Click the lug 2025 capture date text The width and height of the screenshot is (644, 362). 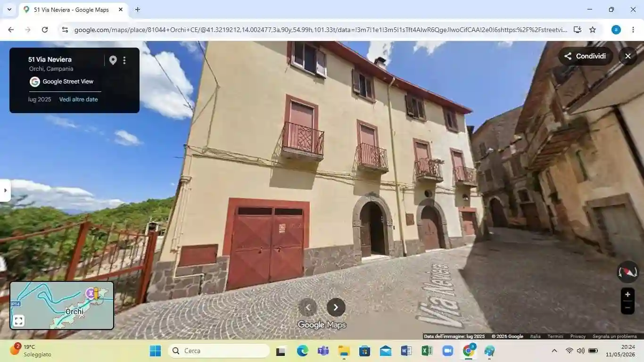click(40, 99)
